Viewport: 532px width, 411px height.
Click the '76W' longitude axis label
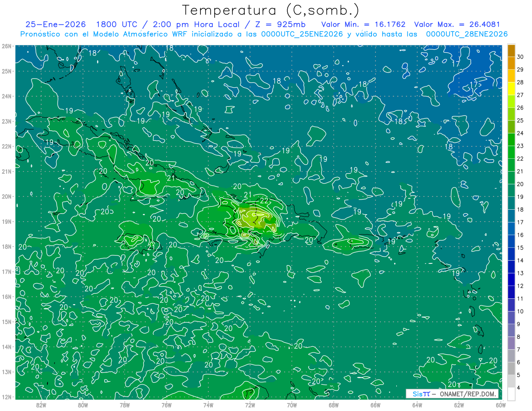pos(167,404)
